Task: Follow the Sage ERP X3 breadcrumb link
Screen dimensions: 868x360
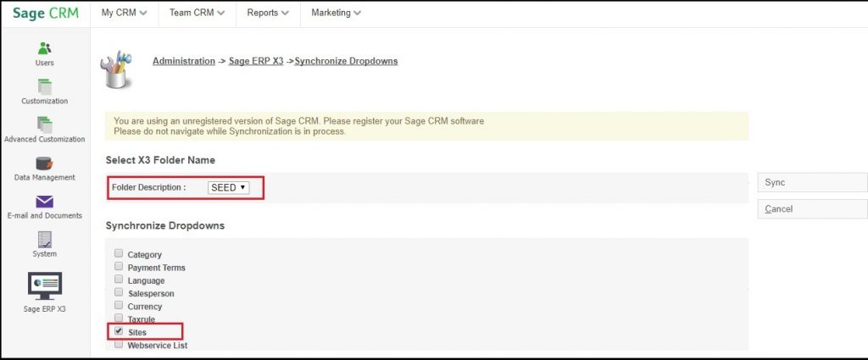Action: click(256, 61)
